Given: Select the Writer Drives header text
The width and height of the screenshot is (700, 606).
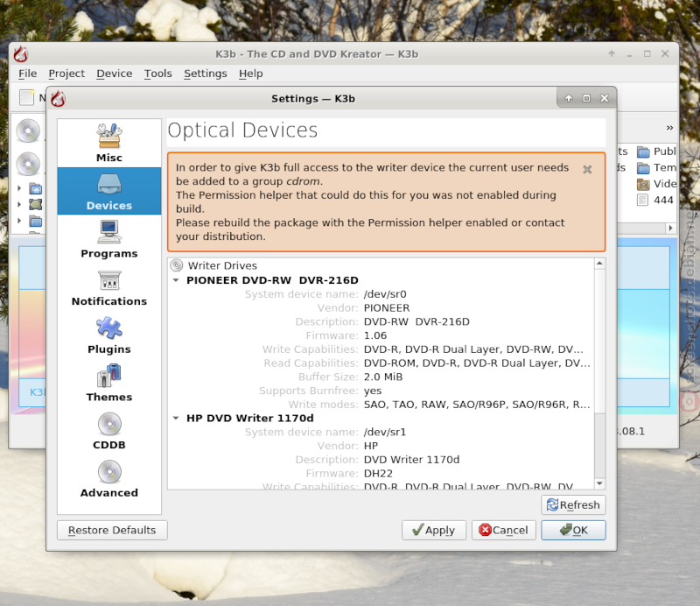Looking at the screenshot, I should tap(222, 265).
